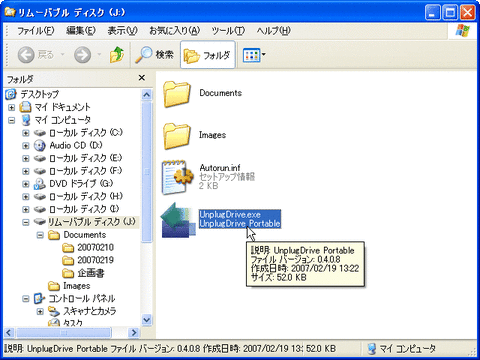Expand スキャナとカメラ tree node
Screen dimensions: 480x360
point(40,312)
